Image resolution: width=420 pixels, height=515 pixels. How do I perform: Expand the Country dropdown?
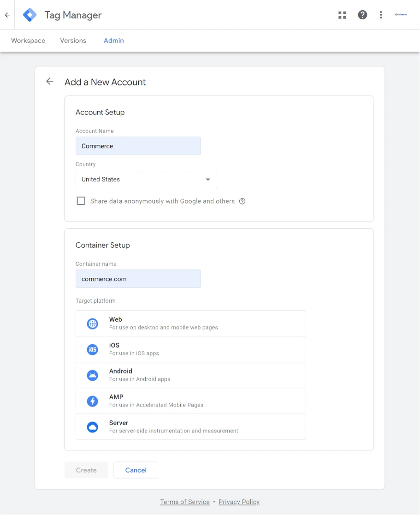146,179
